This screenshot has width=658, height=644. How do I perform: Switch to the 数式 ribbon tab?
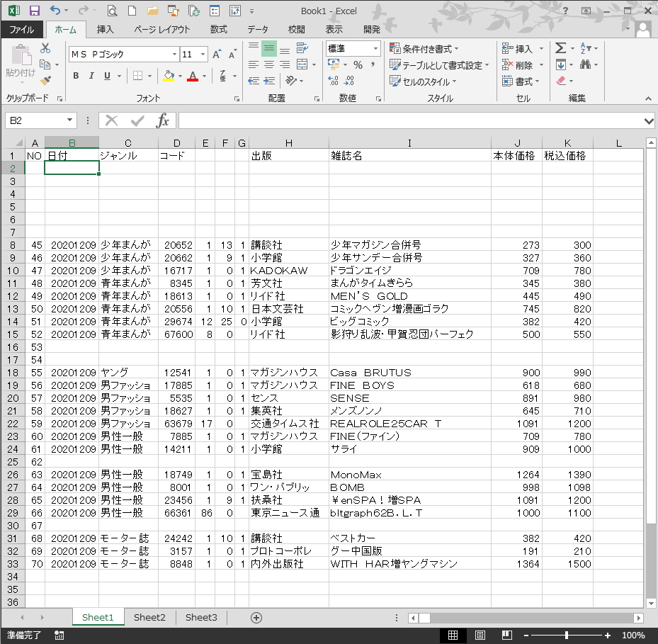(219, 29)
